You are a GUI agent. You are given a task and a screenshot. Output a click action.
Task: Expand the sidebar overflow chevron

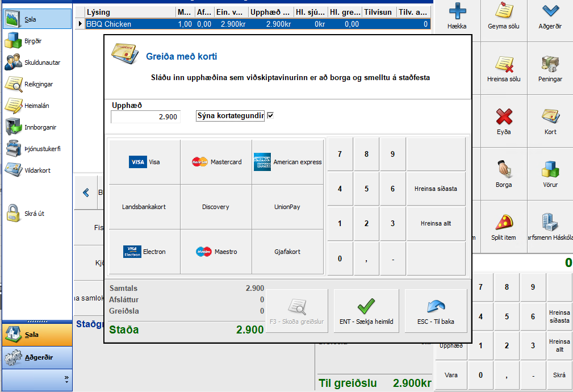pyautogui.click(x=66, y=377)
